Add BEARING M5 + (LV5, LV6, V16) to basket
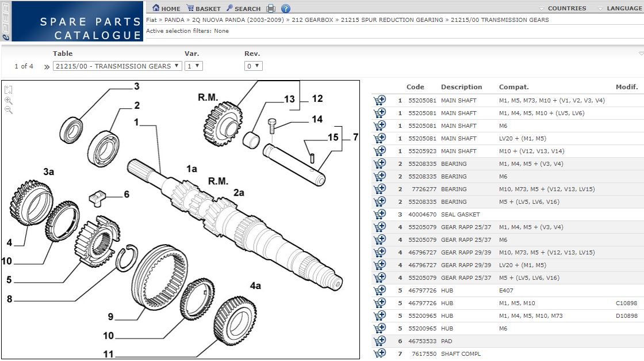 pyautogui.click(x=379, y=202)
